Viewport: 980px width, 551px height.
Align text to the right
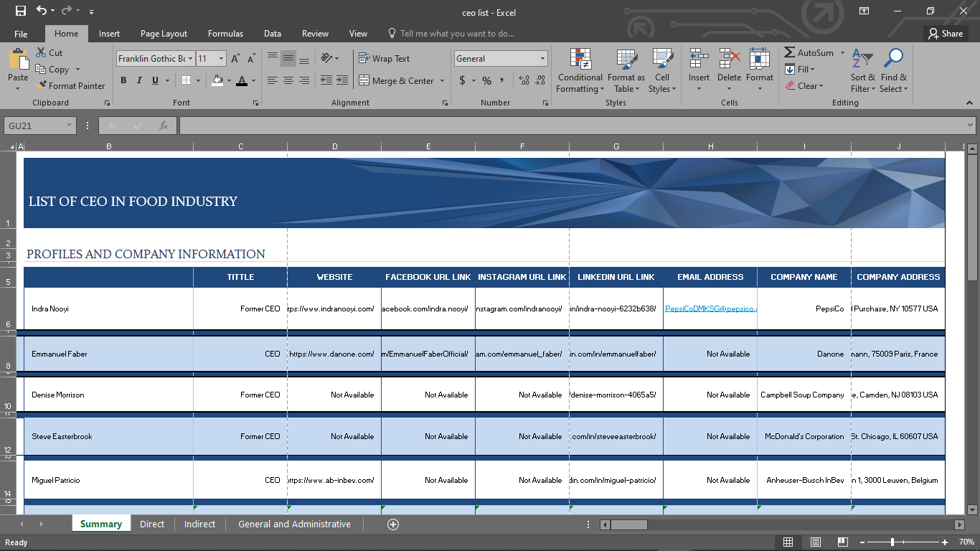304,80
